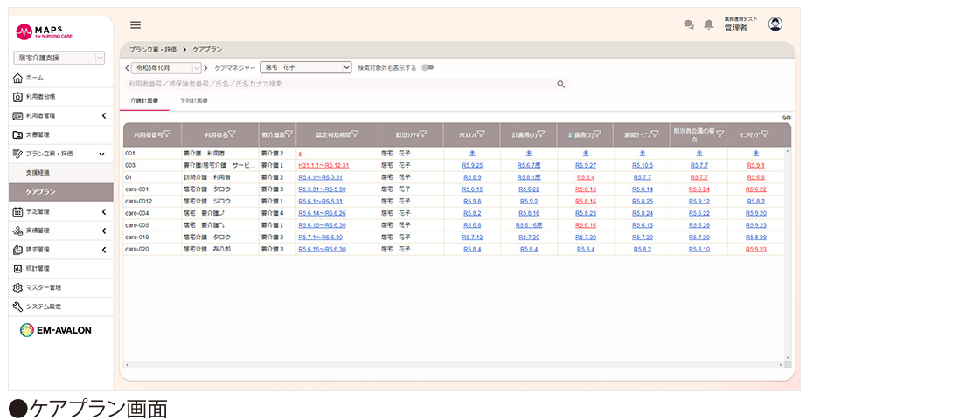The image size is (980, 420).
Task: Click the EM-AVALON logo
Action: (x=56, y=330)
